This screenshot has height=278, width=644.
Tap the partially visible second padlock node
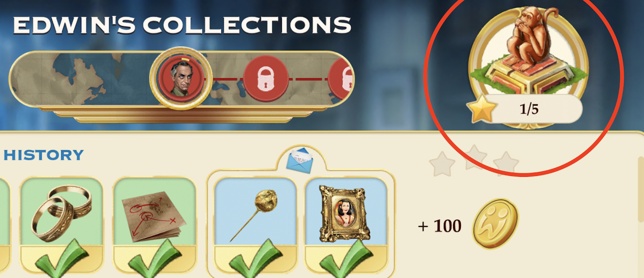[x=341, y=79]
